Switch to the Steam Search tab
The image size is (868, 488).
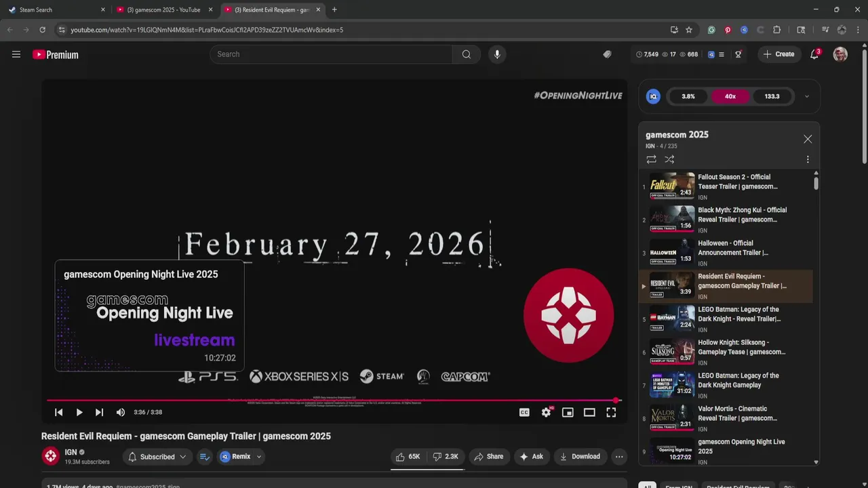(x=57, y=9)
